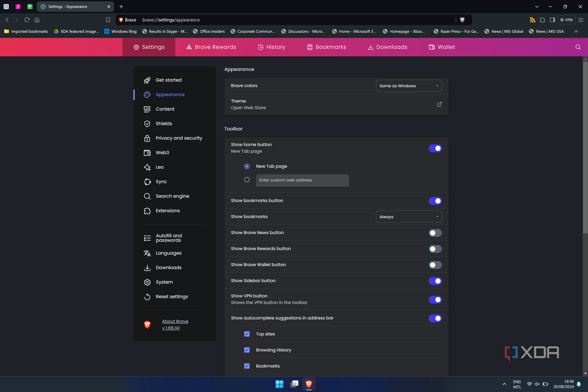Viewport: 588px width, 392px height.
Task: Disable the Show home button toggle
Action: (x=435, y=148)
